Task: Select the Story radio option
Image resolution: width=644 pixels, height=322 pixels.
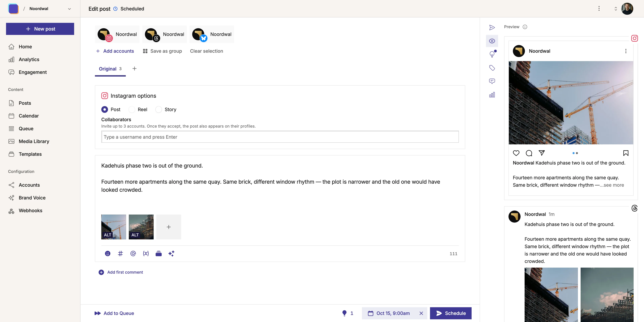Action: click(158, 110)
